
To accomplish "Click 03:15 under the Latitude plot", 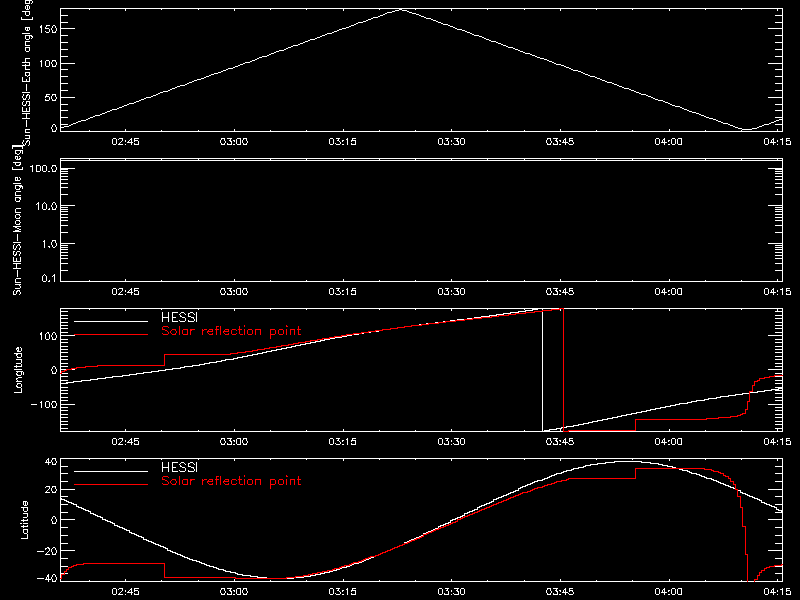I will click(342, 591).
